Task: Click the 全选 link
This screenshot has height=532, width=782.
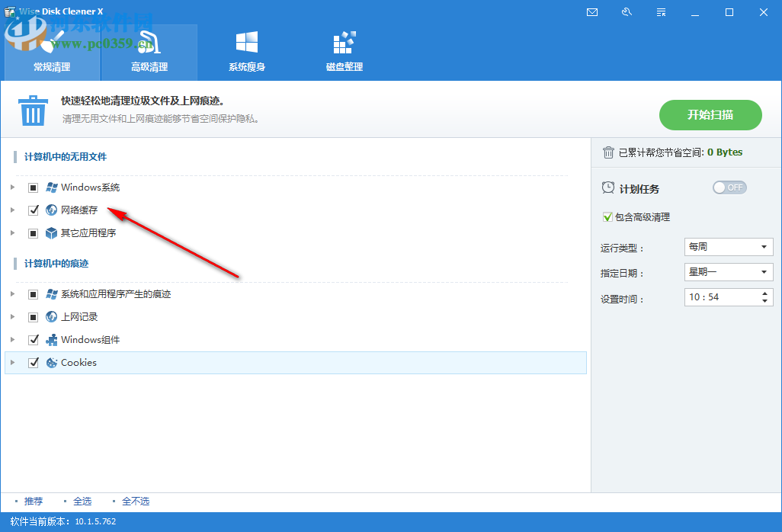Action: pyautogui.click(x=82, y=501)
